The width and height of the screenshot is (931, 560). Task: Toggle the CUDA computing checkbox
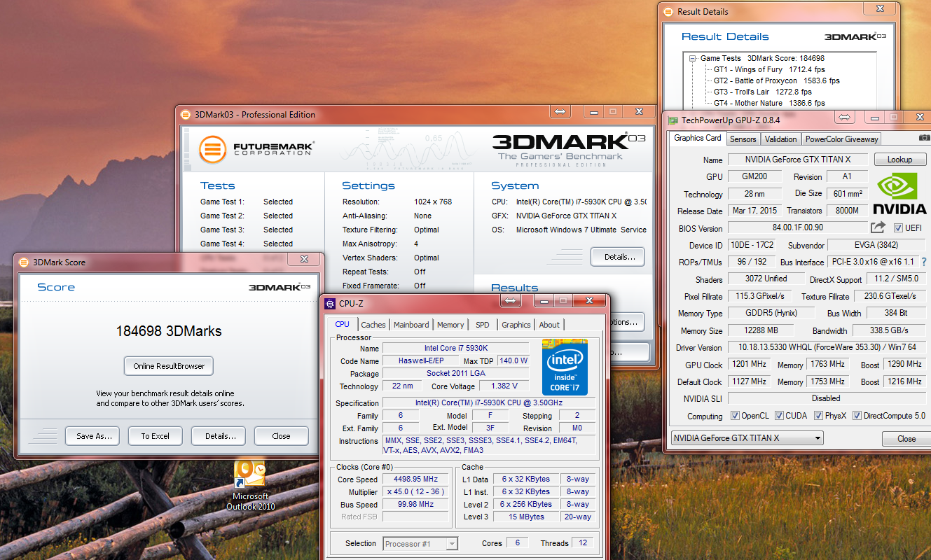coord(779,416)
